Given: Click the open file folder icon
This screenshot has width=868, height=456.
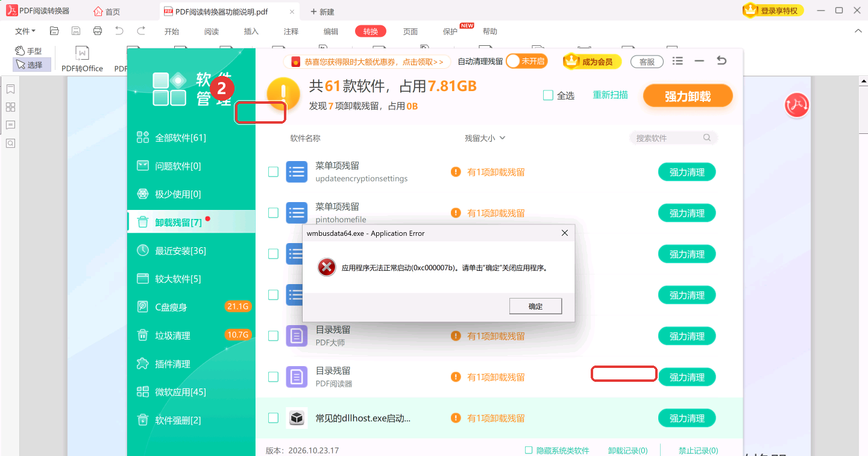Looking at the screenshot, I should tap(54, 31).
